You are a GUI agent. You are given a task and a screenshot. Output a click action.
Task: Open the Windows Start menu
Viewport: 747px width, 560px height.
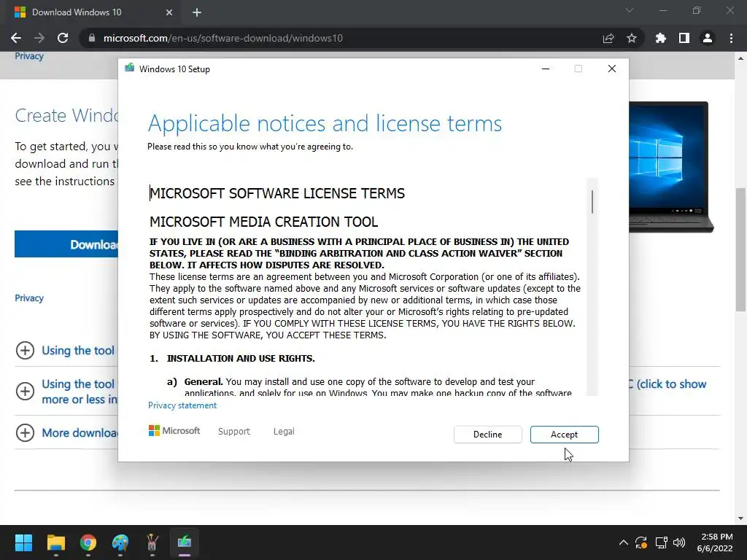pyautogui.click(x=23, y=542)
